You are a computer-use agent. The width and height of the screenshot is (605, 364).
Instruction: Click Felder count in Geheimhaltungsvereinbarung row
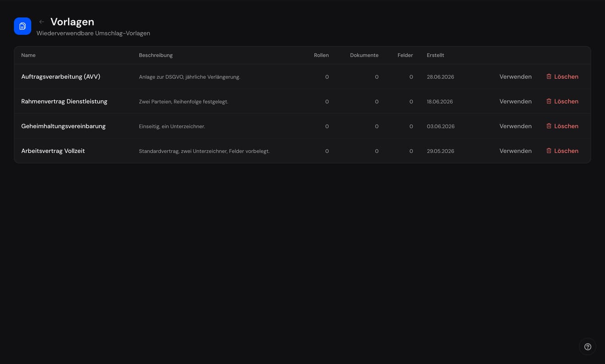[x=411, y=126]
